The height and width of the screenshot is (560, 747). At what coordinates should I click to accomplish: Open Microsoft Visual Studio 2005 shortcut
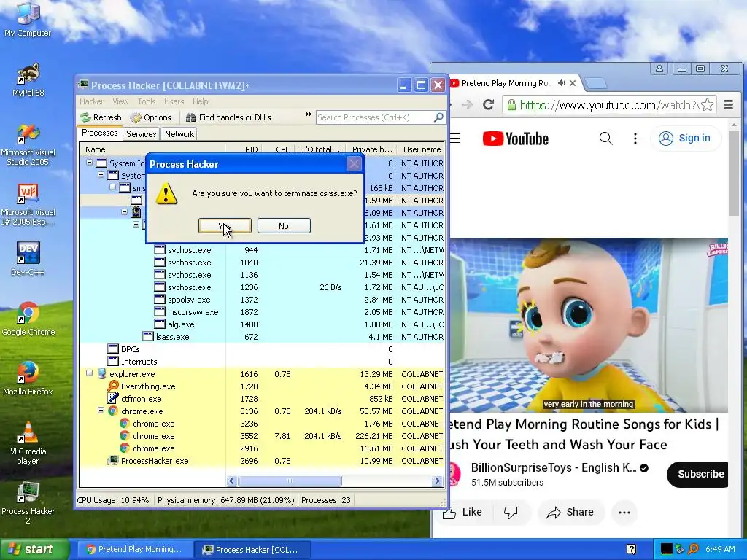(28, 145)
